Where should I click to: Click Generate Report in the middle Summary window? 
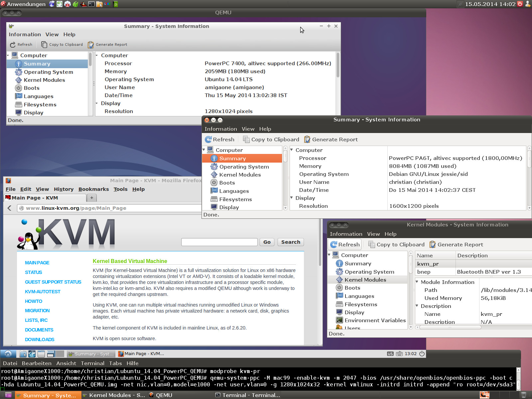point(331,140)
